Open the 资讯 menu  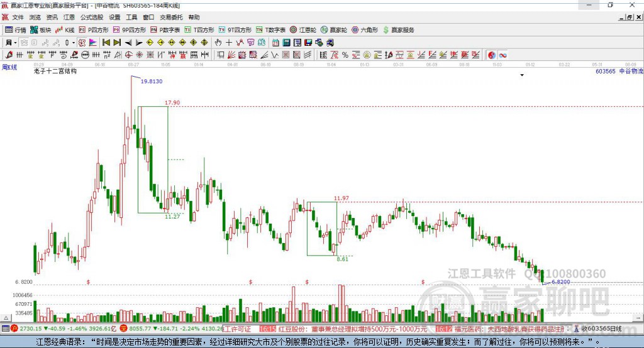(52, 17)
